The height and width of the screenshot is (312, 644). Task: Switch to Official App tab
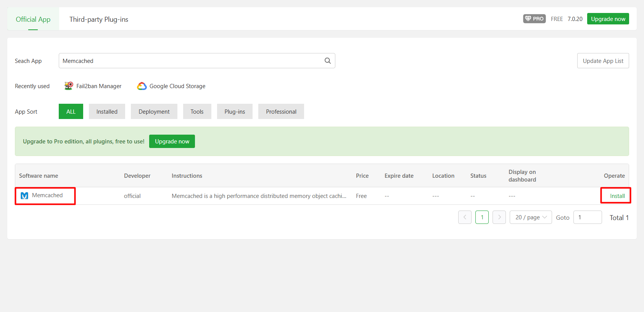[33, 19]
